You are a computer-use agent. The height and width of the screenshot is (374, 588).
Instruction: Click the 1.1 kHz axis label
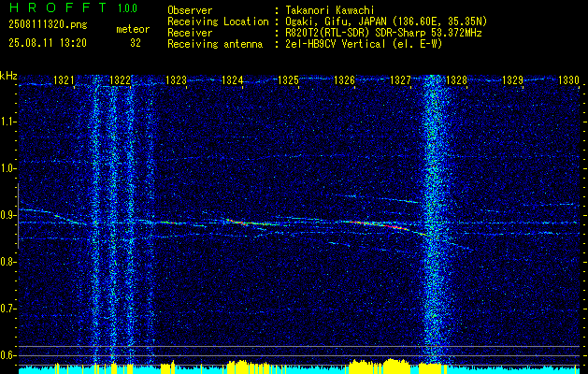coord(7,122)
